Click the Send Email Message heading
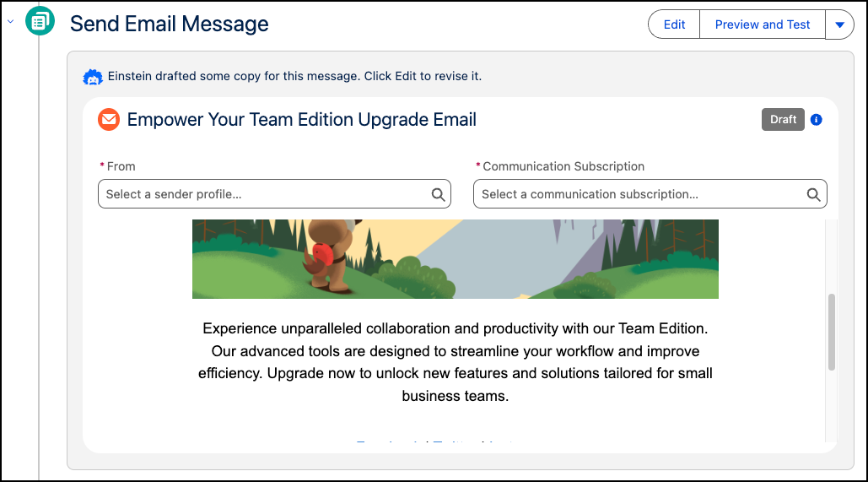 click(x=169, y=24)
